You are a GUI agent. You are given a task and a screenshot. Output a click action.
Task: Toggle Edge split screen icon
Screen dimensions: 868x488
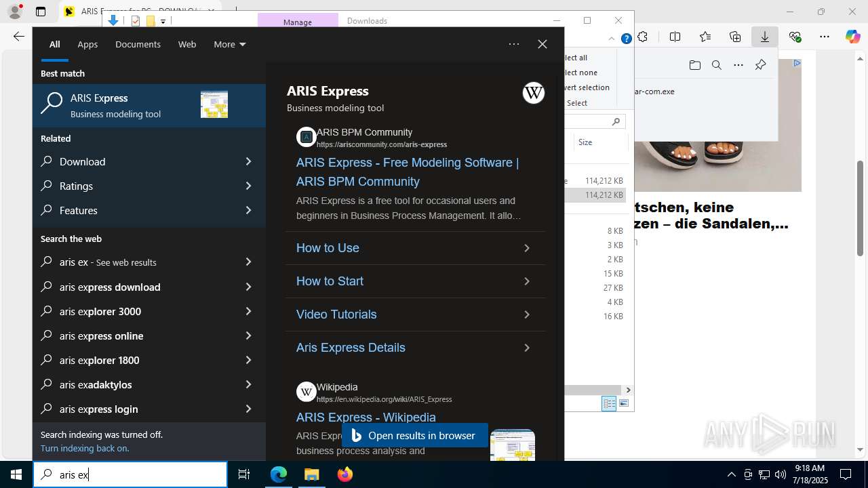click(x=675, y=37)
